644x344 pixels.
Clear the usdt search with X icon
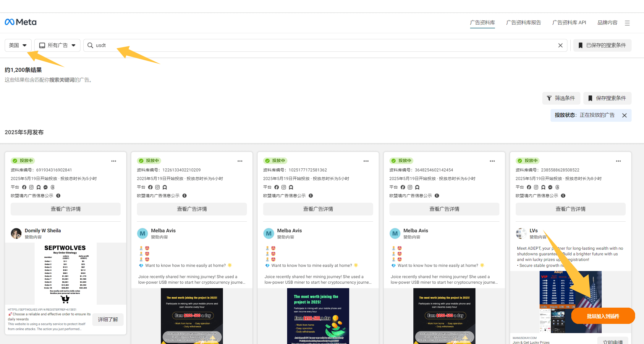[560, 45]
